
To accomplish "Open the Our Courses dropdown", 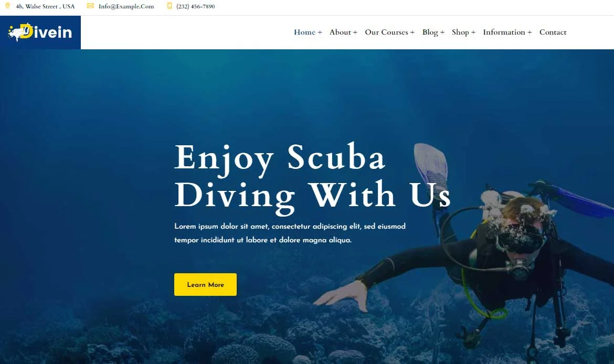I will coord(389,32).
